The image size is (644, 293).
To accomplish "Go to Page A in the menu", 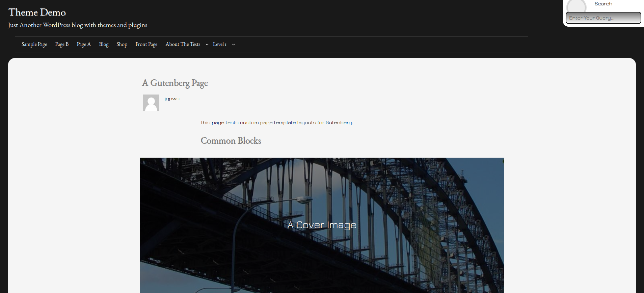I will click(84, 44).
